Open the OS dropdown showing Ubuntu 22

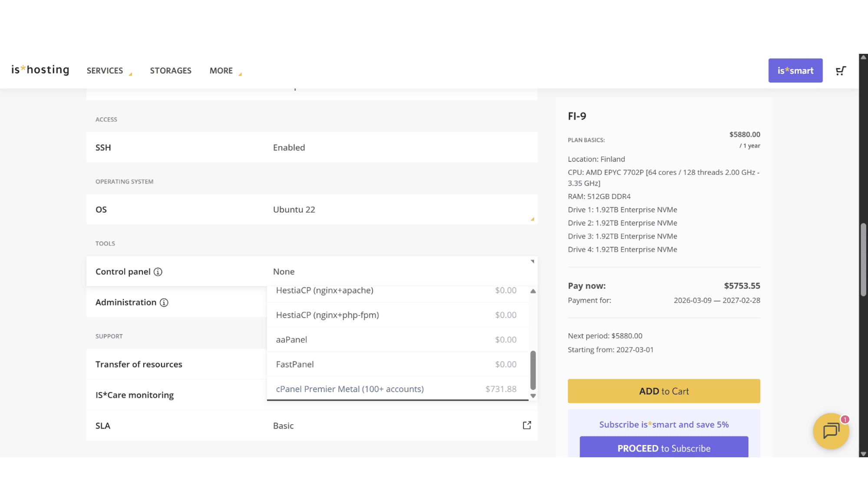312,210
